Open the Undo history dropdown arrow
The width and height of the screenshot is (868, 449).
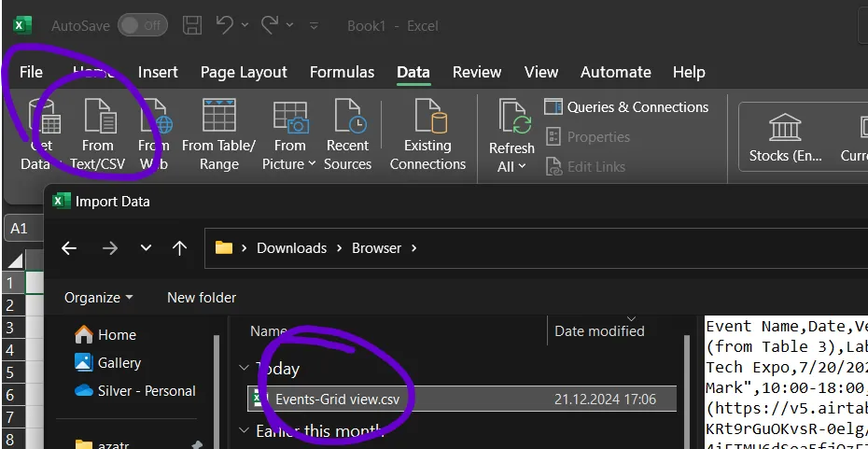pyautogui.click(x=245, y=25)
